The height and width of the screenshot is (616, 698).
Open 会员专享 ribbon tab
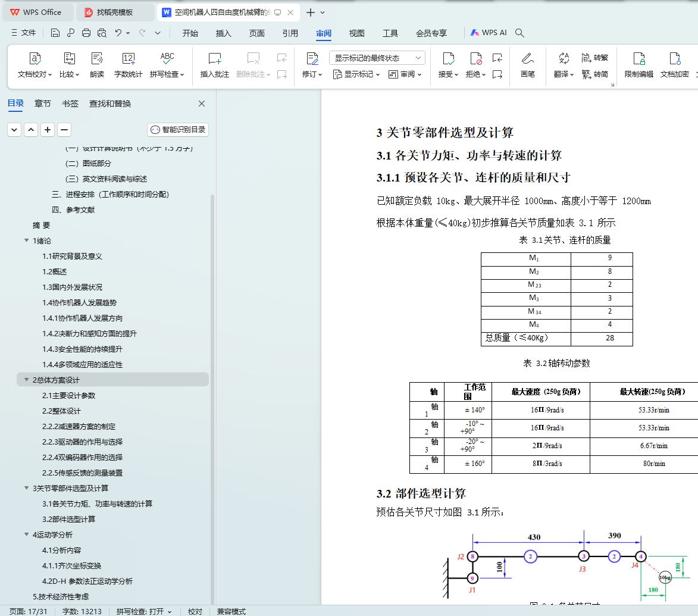pos(431,33)
